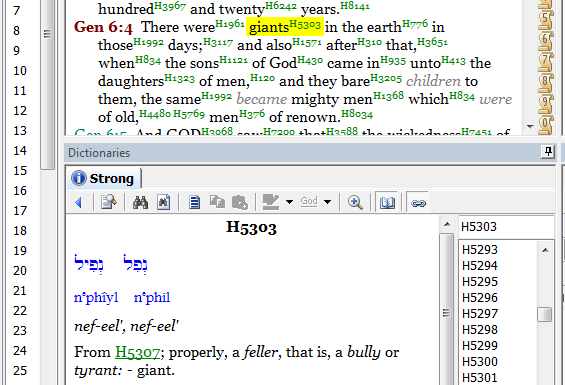Image resolution: width=565 pixels, height=385 pixels.
Task: Click the entry list scrollbar thumb
Action: click(x=544, y=314)
